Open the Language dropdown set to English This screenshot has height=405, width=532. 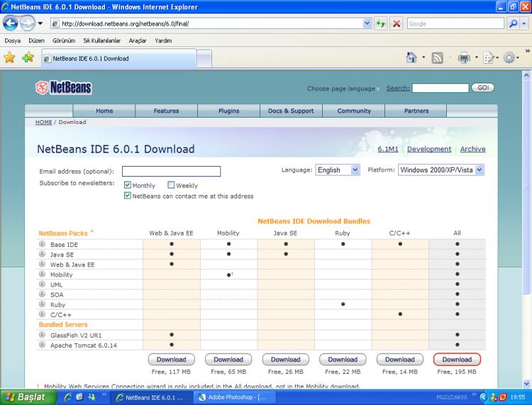tap(338, 170)
